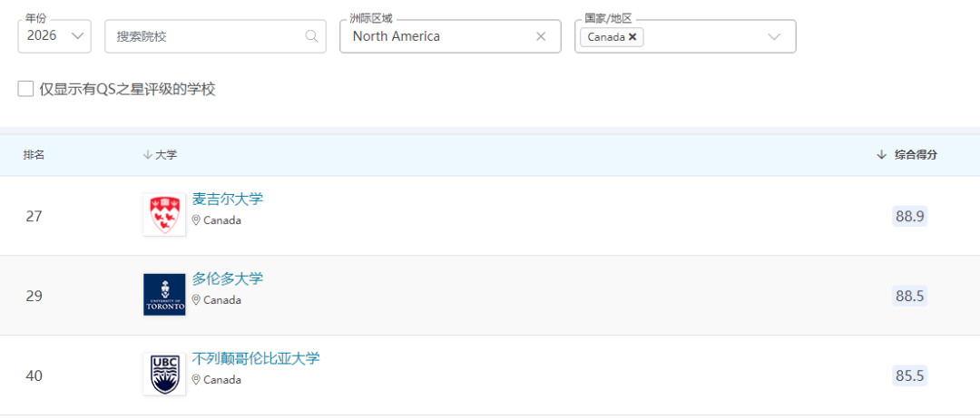Image resolution: width=980 pixels, height=419 pixels.
Task: Click Canada text under 麦吉尔大学
Action: [222, 220]
